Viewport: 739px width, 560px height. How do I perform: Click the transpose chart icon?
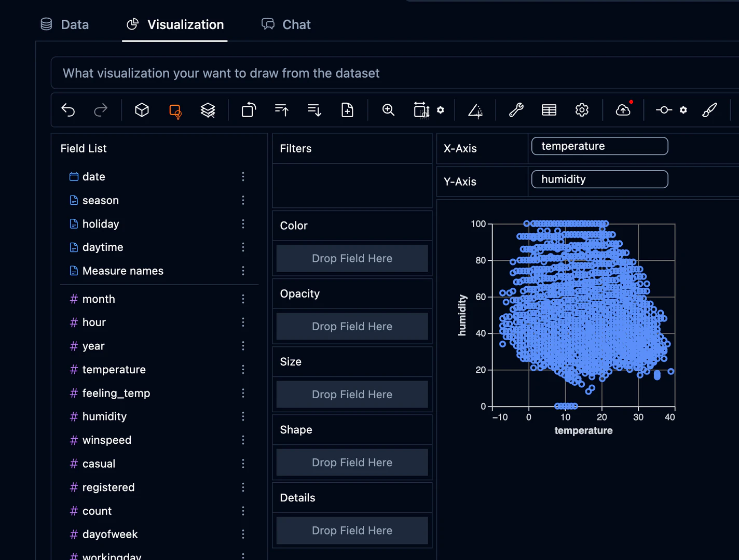(x=248, y=110)
